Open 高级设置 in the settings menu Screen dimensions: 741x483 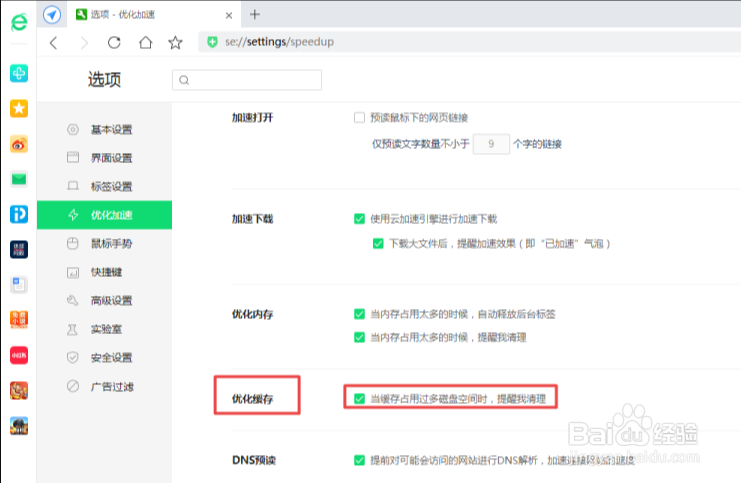pos(104,301)
